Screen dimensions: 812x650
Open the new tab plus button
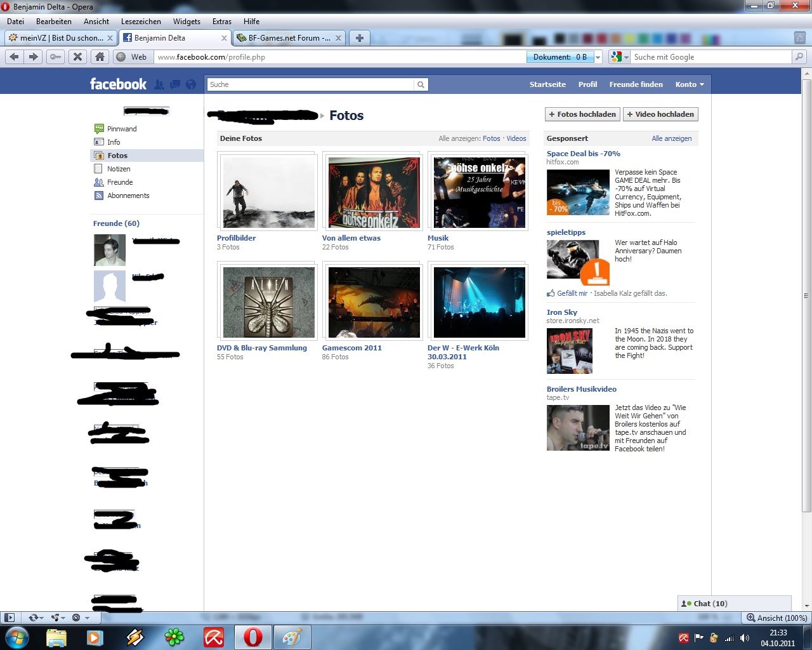tap(360, 37)
